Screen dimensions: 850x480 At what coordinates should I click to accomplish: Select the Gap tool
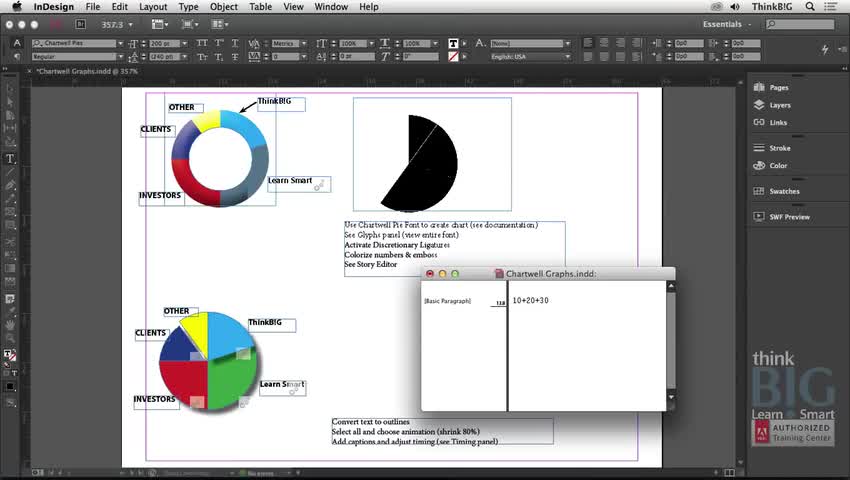[x=10, y=128]
